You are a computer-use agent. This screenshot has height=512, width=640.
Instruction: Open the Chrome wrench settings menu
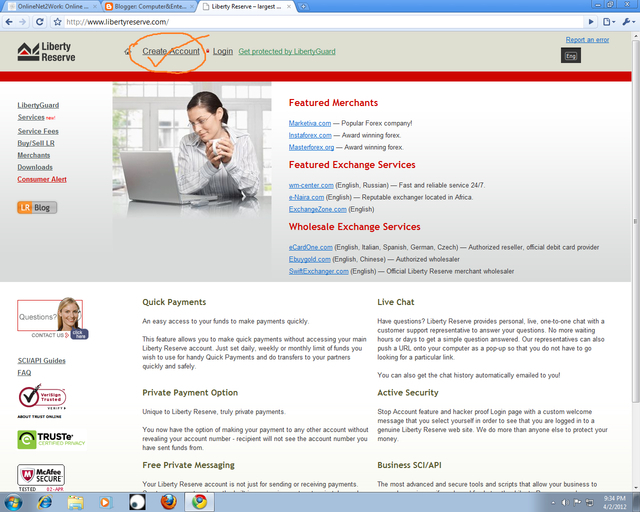pos(628,22)
